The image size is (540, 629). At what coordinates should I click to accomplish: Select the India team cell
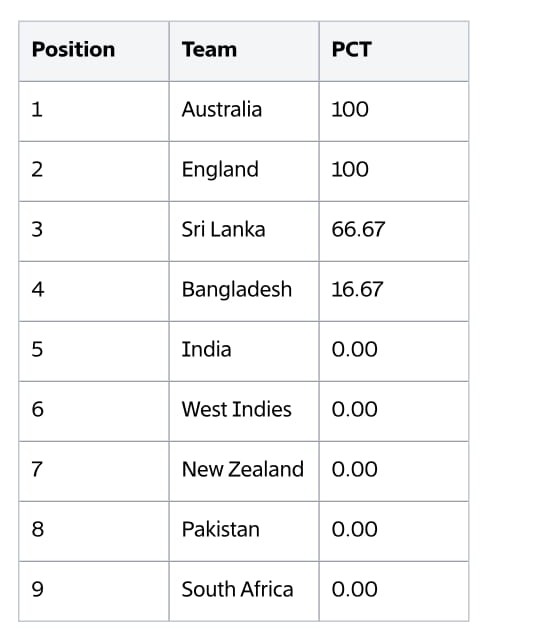coord(244,351)
